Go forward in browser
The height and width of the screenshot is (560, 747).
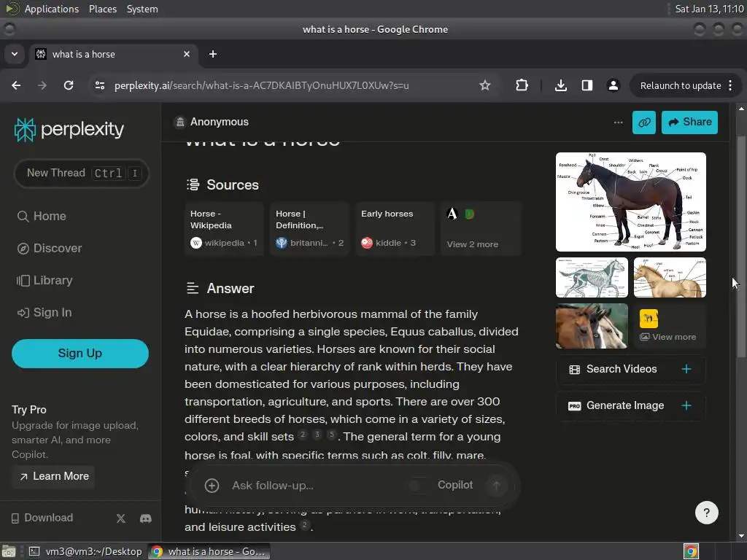point(42,85)
